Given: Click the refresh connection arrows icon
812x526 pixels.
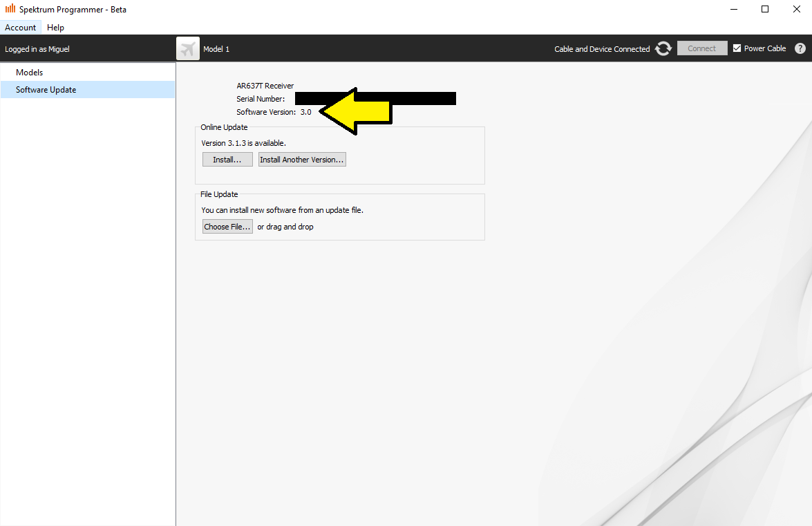Looking at the screenshot, I should 663,48.
